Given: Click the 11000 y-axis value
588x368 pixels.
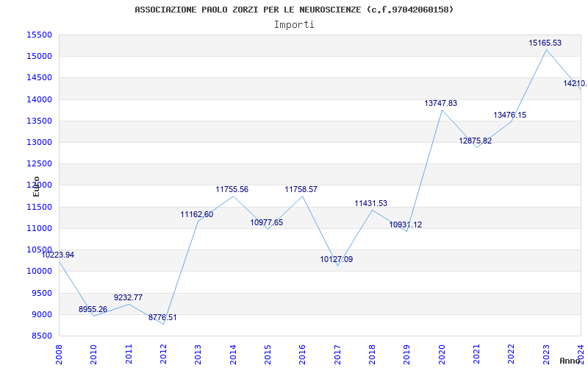Looking at the screenshot, I should coord(39,228).
